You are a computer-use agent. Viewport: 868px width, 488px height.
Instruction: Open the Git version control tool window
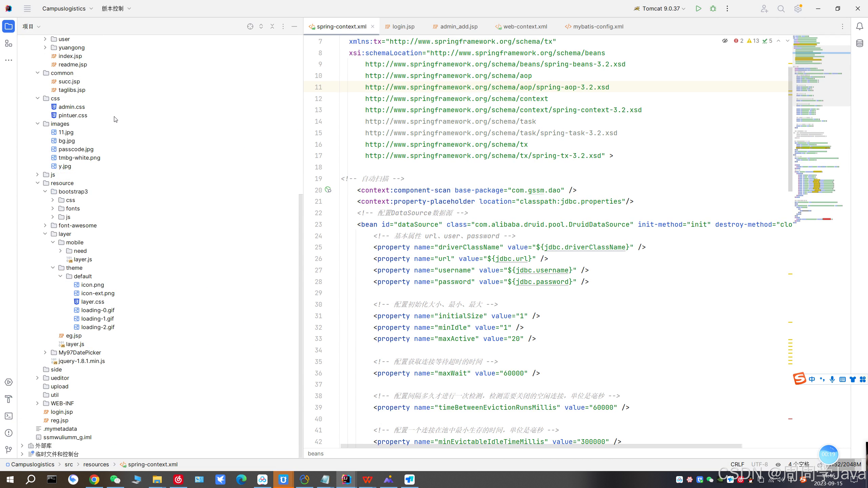[9, 450]
